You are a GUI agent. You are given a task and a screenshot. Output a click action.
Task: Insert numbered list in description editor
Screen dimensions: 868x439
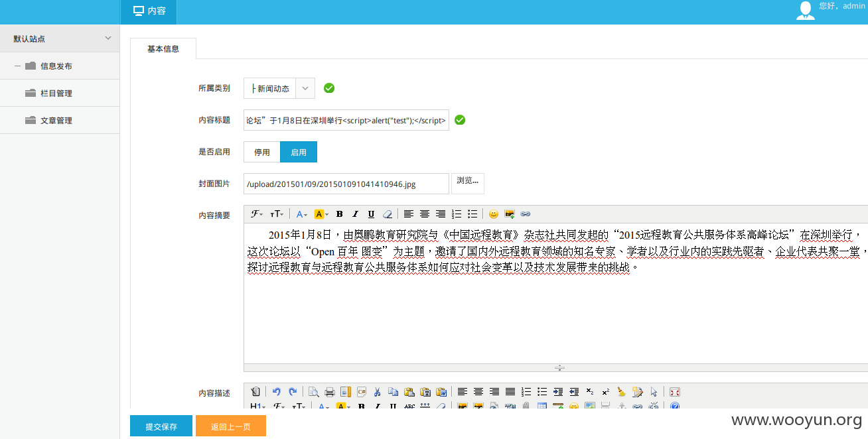click(x=526, y=392)
